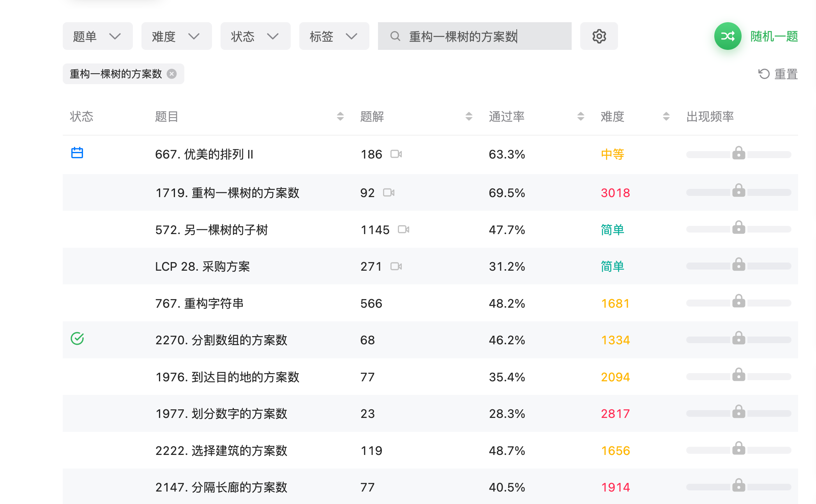Open video solution for 1719 重构一棵树的方案数
This screenshot has height=504, width=816.
(389, 192)
